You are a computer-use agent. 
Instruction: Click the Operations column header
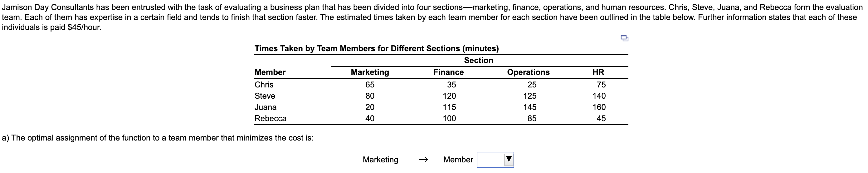coord(528,72)
